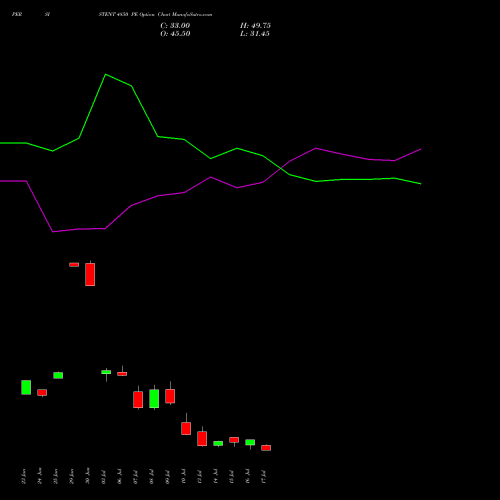
Task: Click the 02 Jul date label
Action: 103,477
